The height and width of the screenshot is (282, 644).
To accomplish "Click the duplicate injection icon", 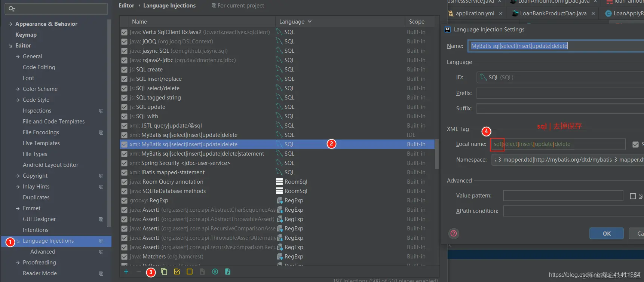I will [164, 272].
